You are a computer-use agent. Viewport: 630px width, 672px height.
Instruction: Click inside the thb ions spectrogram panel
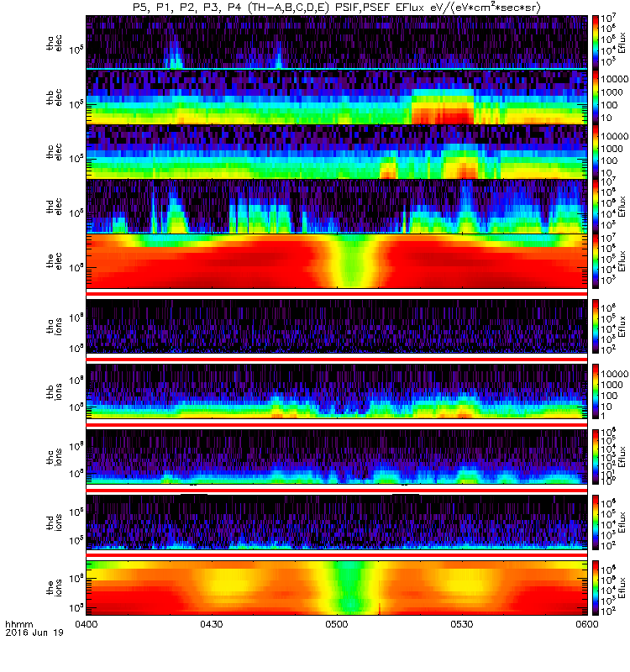(337, 391)
